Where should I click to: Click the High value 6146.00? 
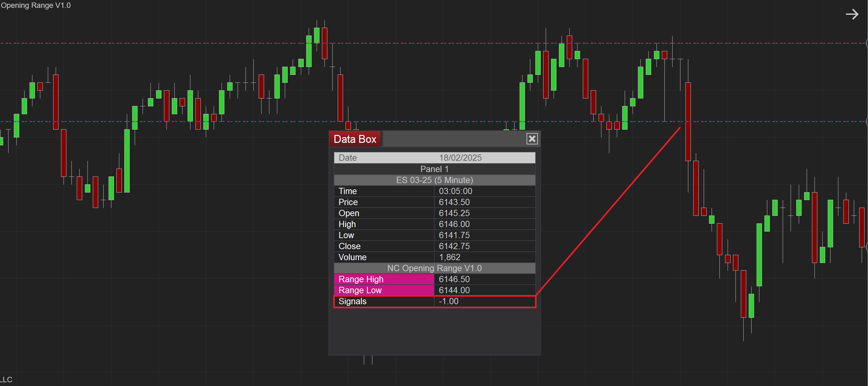[454, 224]
